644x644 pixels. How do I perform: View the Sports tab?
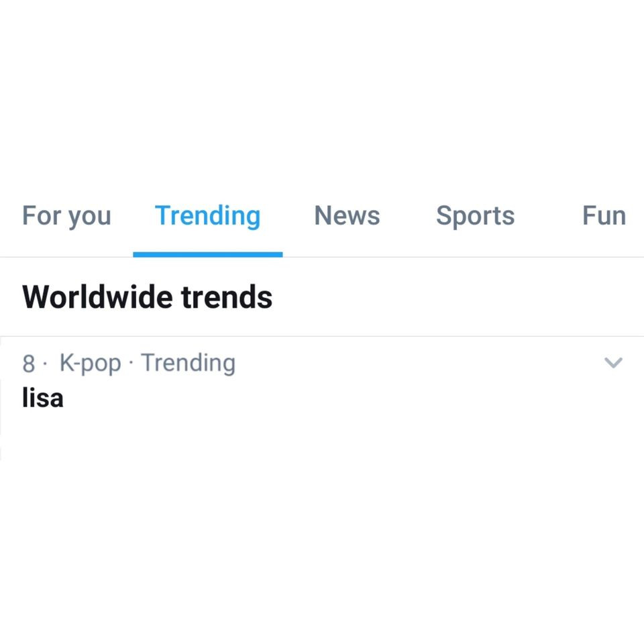click(475, 215)
